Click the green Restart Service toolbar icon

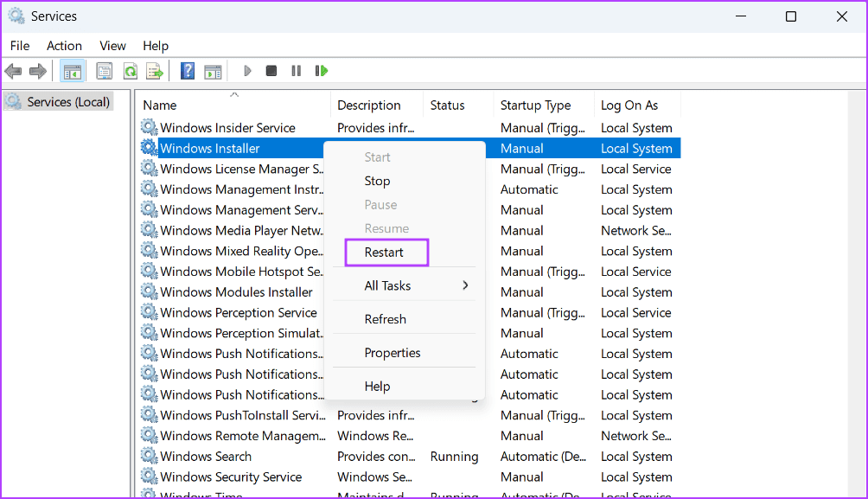point(321,71)
